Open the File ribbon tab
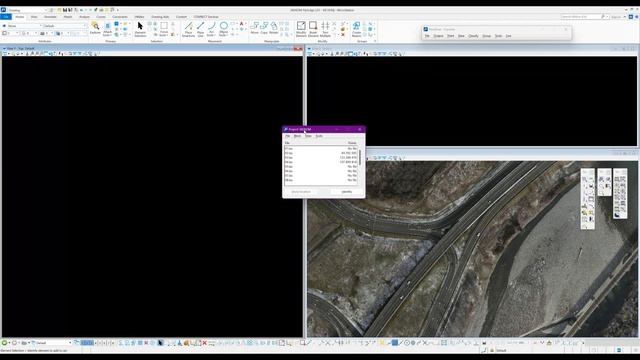 coord(6,17)
